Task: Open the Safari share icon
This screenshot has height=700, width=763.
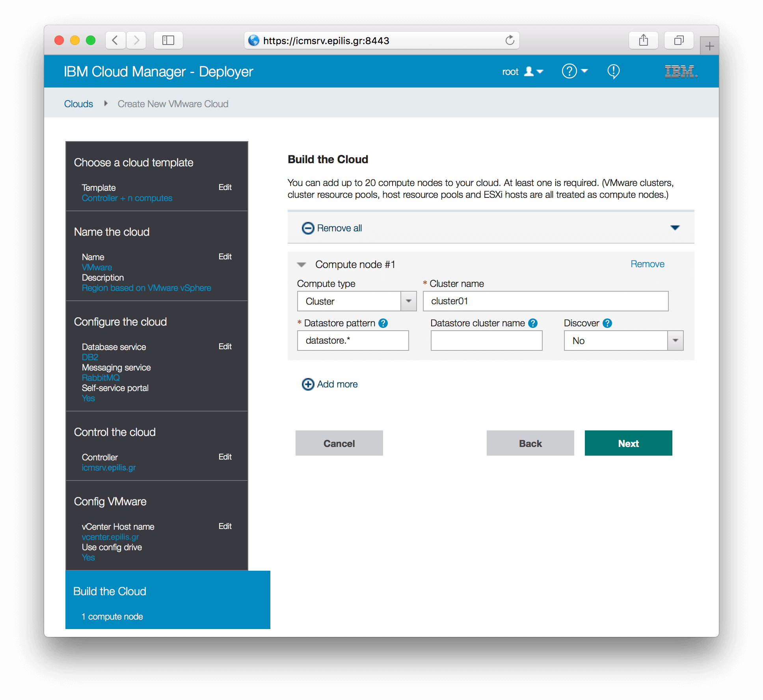Action: point(644,40)
